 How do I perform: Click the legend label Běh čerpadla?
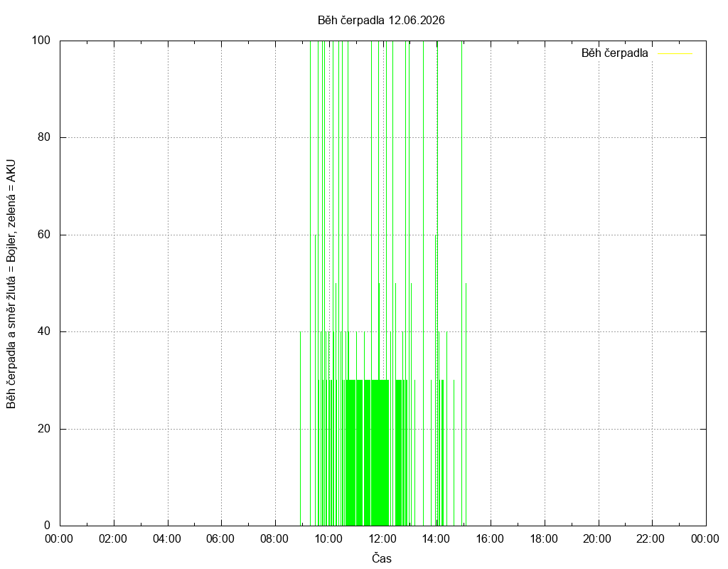[614, 53]
